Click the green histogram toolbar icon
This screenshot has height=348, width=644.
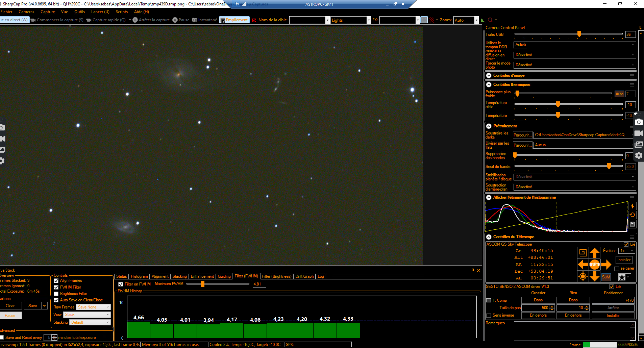[483, 20]
